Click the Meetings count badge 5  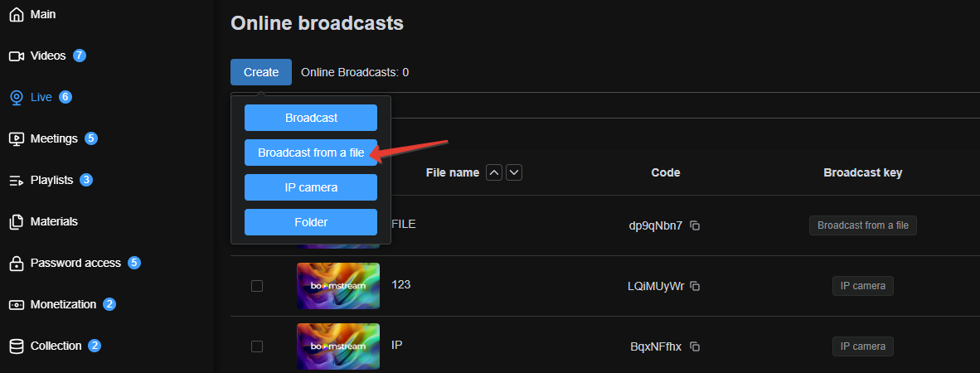[91, 138]
